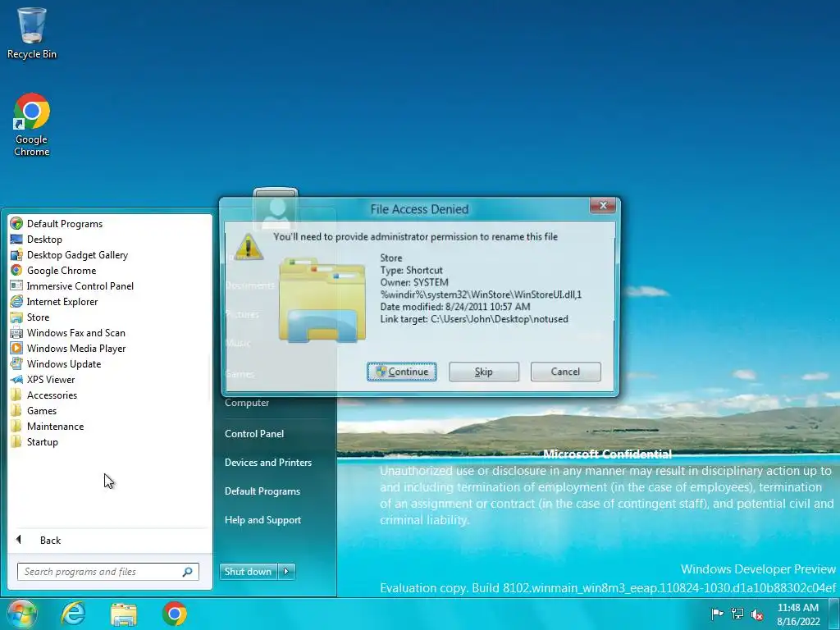This screenshot has height=630, width=840.
Task: Click the Action Center flag tray icon
Action: [717, 614]
